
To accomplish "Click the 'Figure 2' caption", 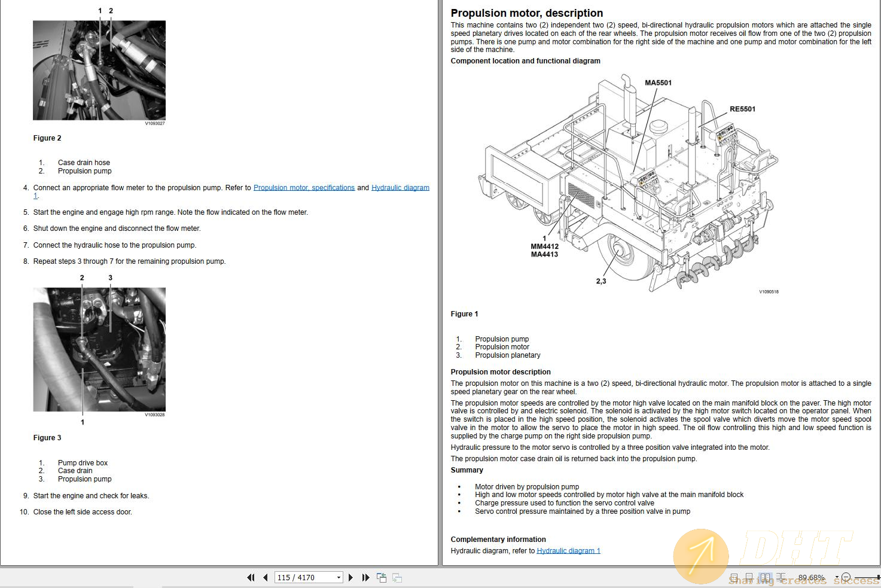I will pyautogui.click(x=47, y=138).
